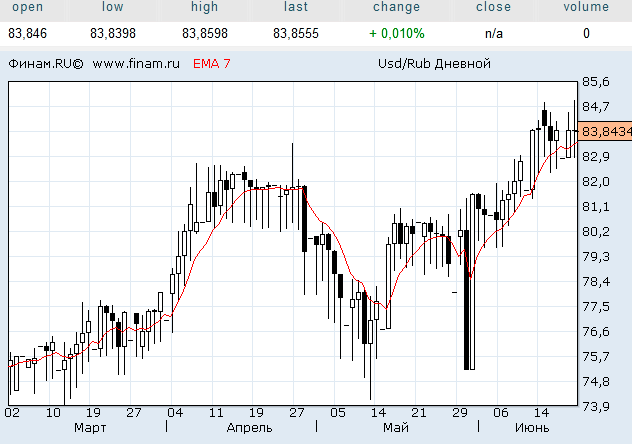This screenshot has height=444, width=632.
Task: Click the orange 83,8434 current price tag
Action: pyautogui.click(x=606, y=131)
